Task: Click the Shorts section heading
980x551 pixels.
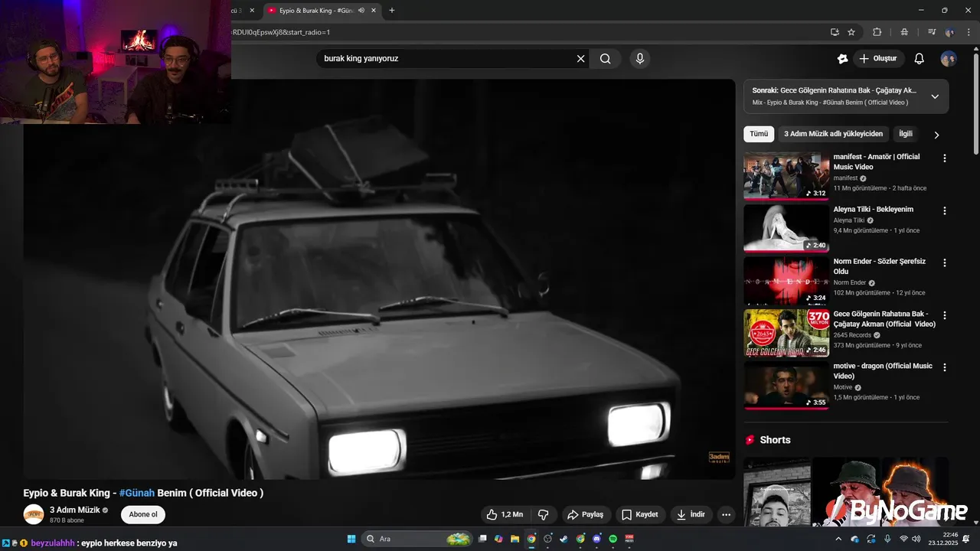Action: (775, 440)
